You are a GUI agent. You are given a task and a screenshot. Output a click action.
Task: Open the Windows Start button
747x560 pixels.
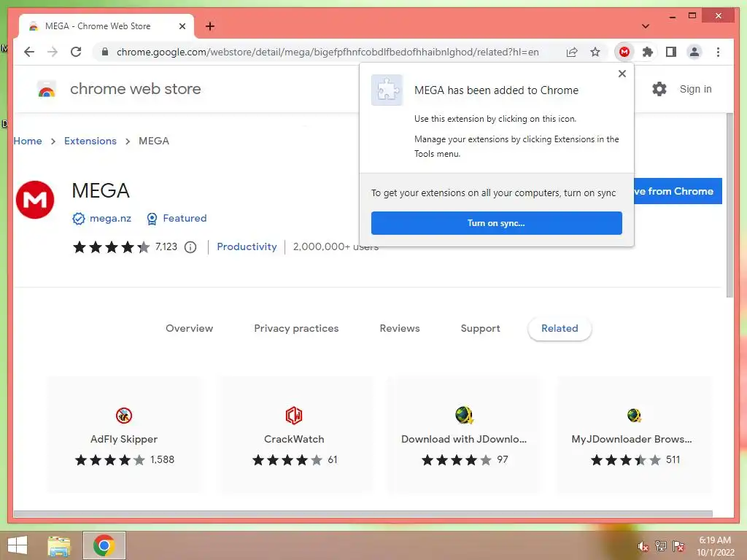(18, 545)
